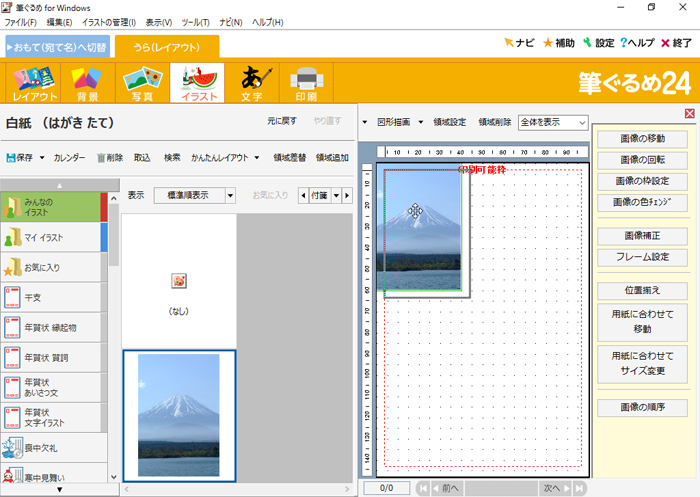700x497 pixels.
Task: Open the 設定 (Settings) wrench icon
Action: click(587, 44)
